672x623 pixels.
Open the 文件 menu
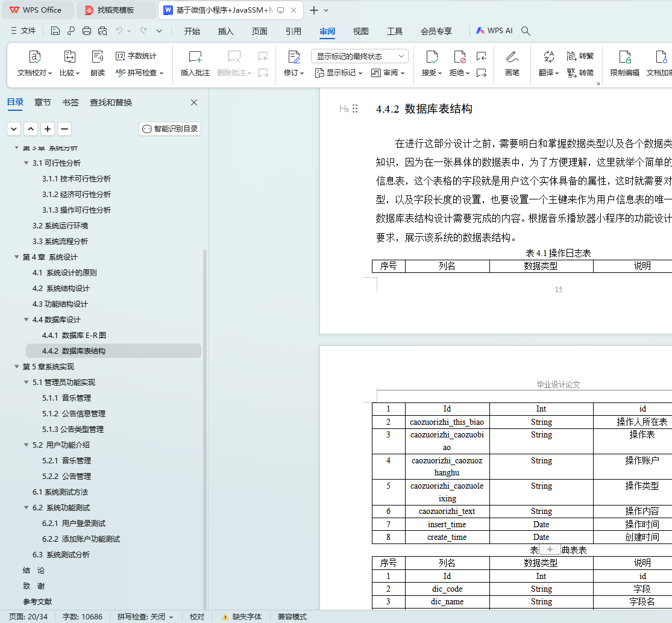[x=23, y=31]
